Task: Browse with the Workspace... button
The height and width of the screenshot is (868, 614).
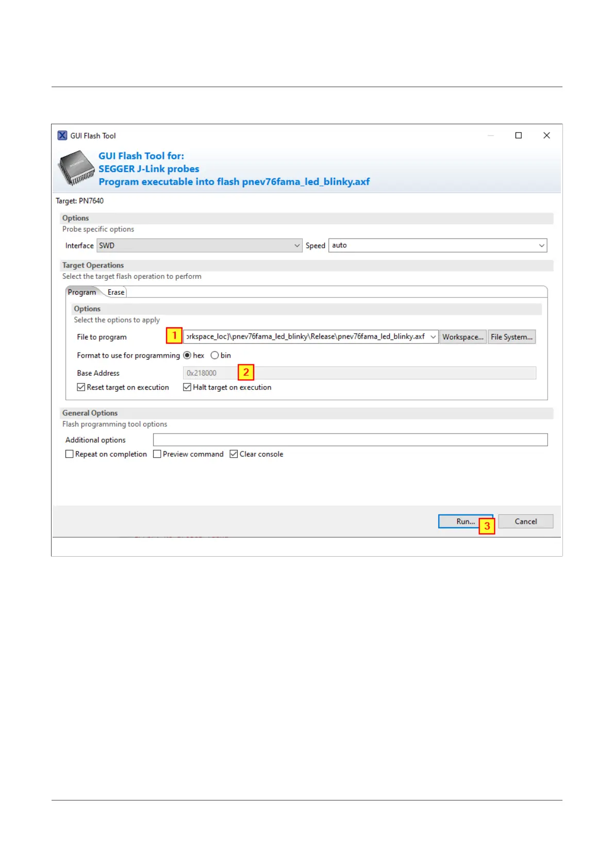Action: click(x=463, y=337)
